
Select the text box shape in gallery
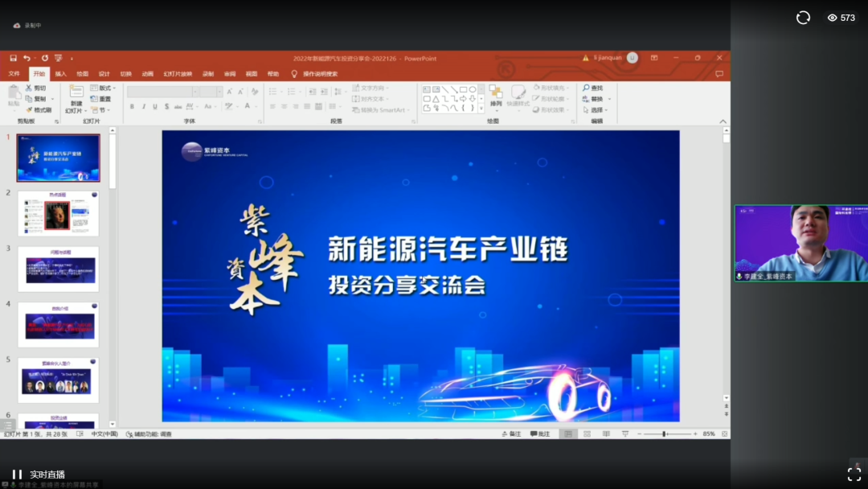[x=426, y=89]
